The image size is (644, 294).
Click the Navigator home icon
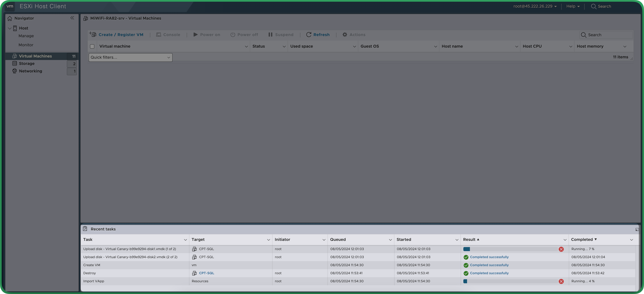(10, 18)
